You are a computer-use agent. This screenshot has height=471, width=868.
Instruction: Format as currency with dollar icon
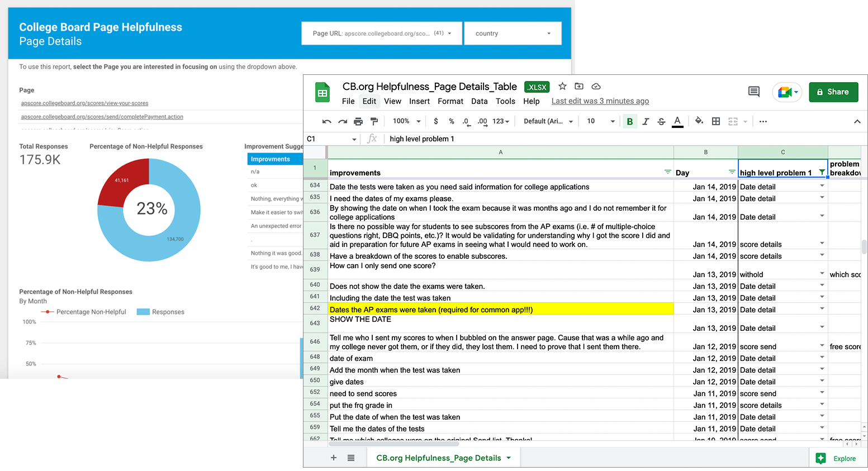click(x=436, y=121)
